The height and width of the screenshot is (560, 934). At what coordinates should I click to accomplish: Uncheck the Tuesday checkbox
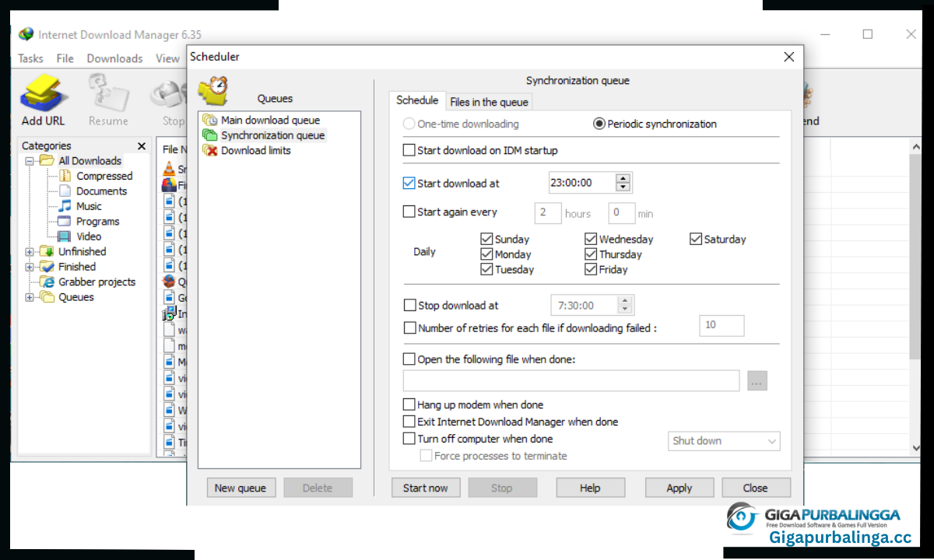click(x=487, y=269)
